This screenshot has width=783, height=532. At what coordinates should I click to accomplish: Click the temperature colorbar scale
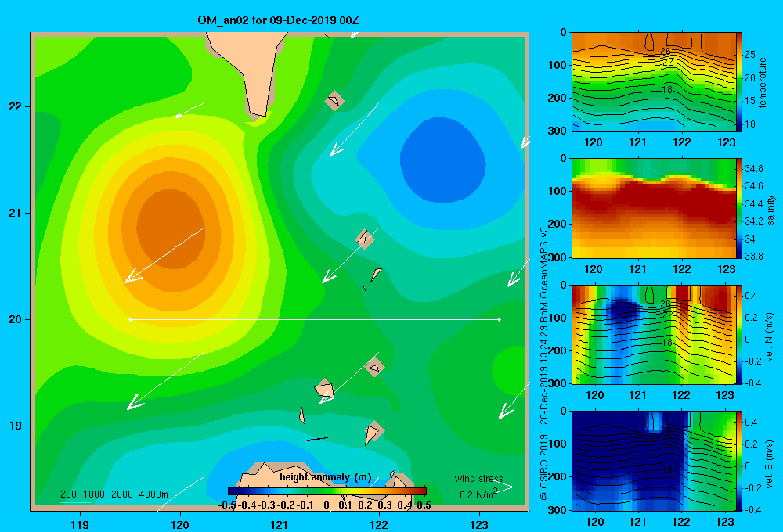pyautogui.click(x=739, y=82)
